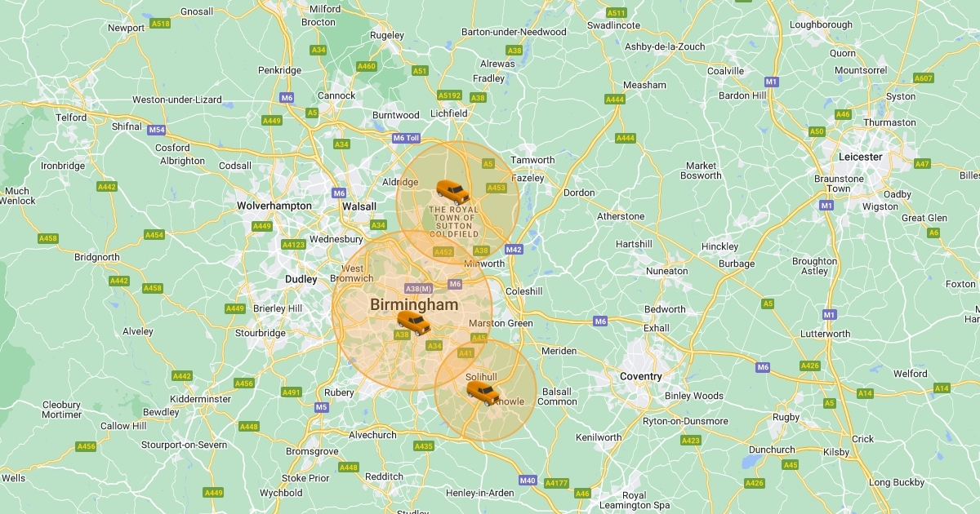Click the orange van icon over Sutton Coldfield
Viewport: 980px width, 514px height.
(x=452, y=192)
